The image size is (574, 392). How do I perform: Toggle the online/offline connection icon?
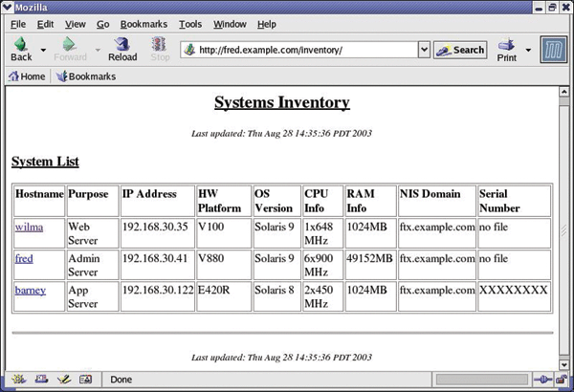click(x=541, y=380)
